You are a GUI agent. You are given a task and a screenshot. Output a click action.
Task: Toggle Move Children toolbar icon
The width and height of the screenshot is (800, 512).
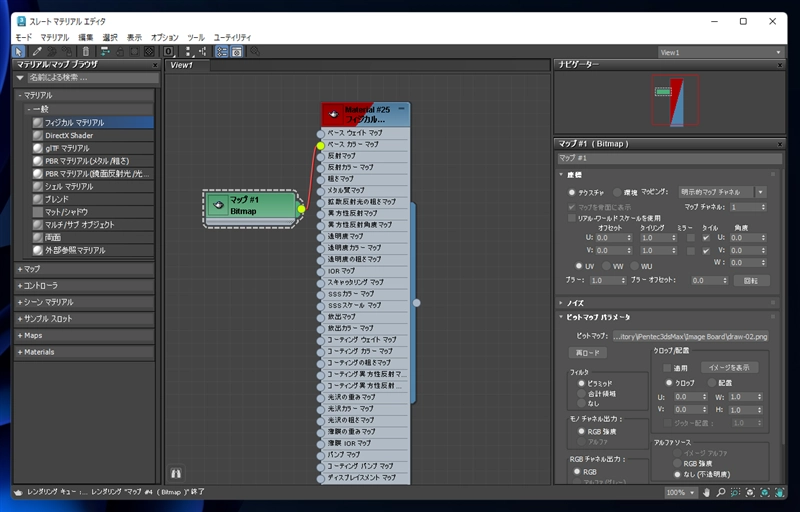click(x=105, y=52)
